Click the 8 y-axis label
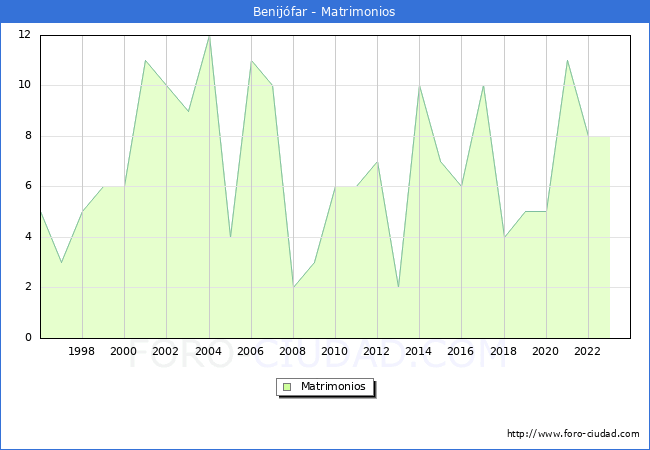Image resolution: width=650 pixels, height=450 pixels. click(x=27, y=136)
